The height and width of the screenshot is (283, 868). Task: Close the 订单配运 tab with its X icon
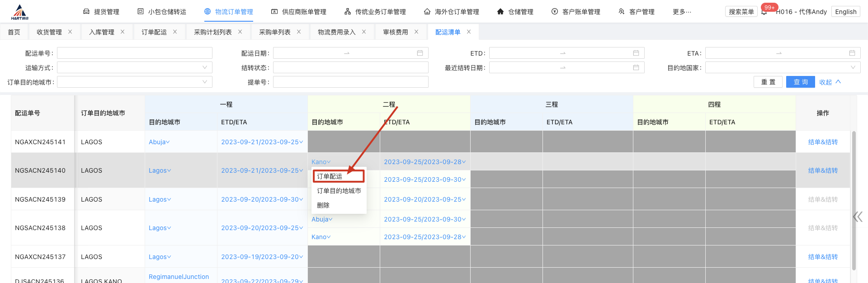(x=175, y=32)
